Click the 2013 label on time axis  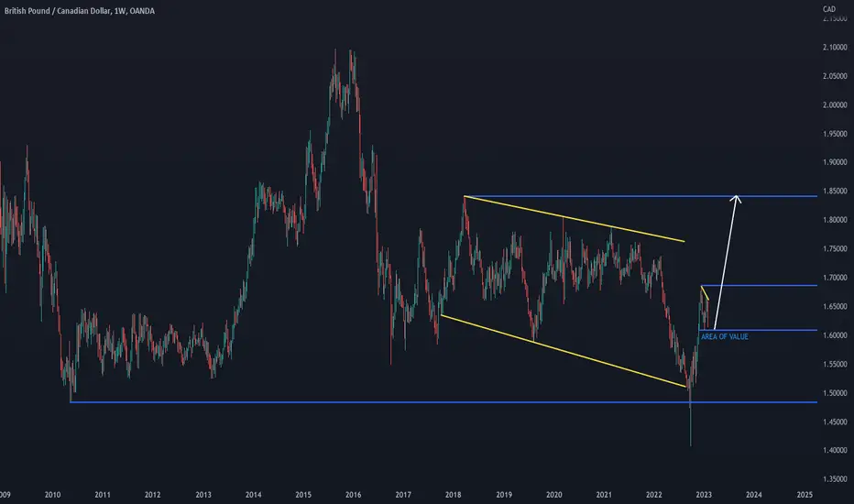pos(203,495)
